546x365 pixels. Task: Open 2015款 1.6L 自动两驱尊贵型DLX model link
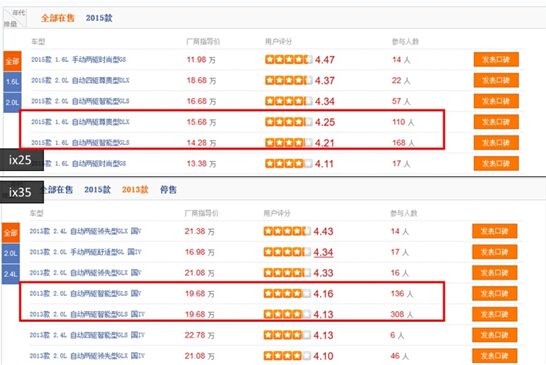click(80, 122)
